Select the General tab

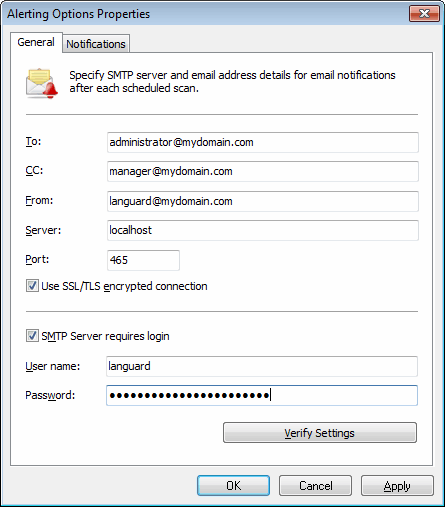pyautogui.click(x=36, y=42)
